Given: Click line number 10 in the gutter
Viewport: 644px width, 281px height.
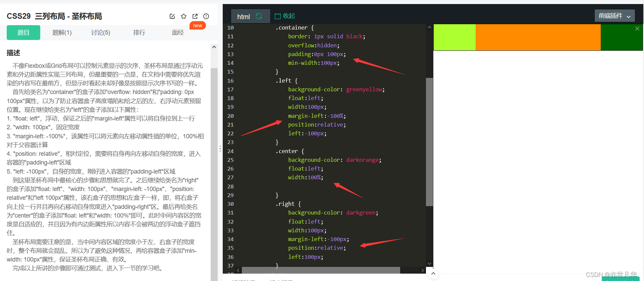Looking at the screenshot, I should click(230, 28).
